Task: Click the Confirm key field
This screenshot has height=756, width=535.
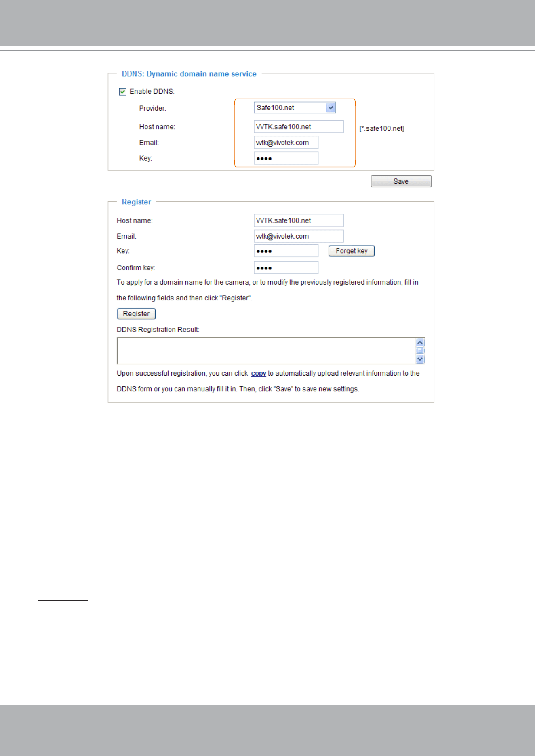Action: point(286,268)
